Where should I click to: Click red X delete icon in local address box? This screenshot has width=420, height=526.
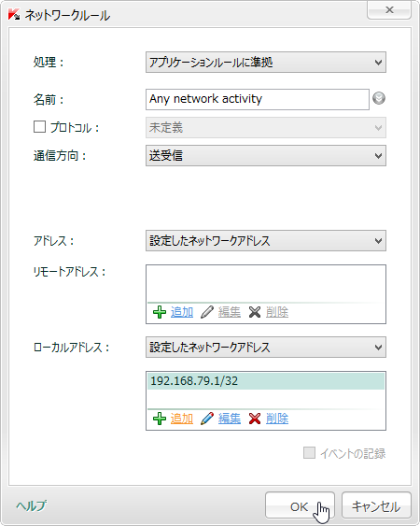pos(255,419)
